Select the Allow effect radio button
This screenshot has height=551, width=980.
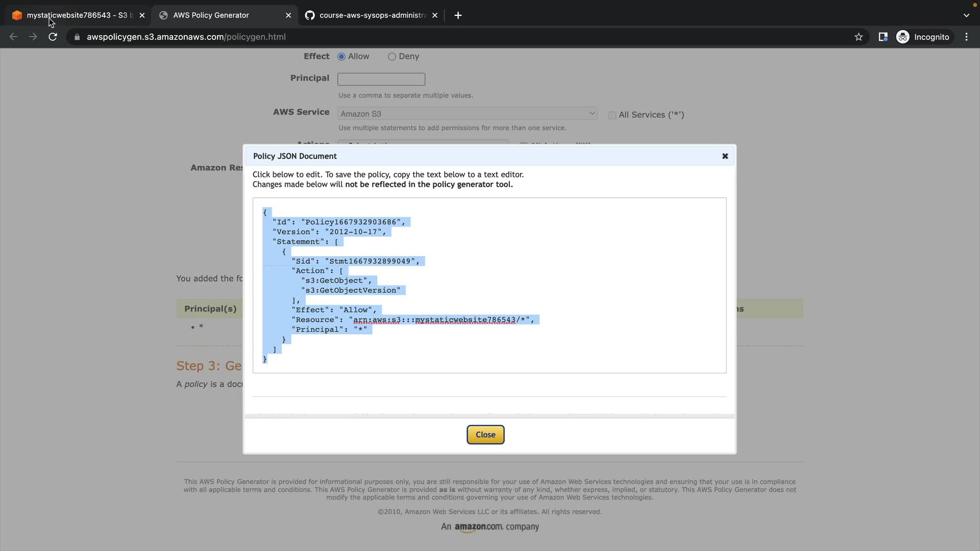(x=341, y=57)
